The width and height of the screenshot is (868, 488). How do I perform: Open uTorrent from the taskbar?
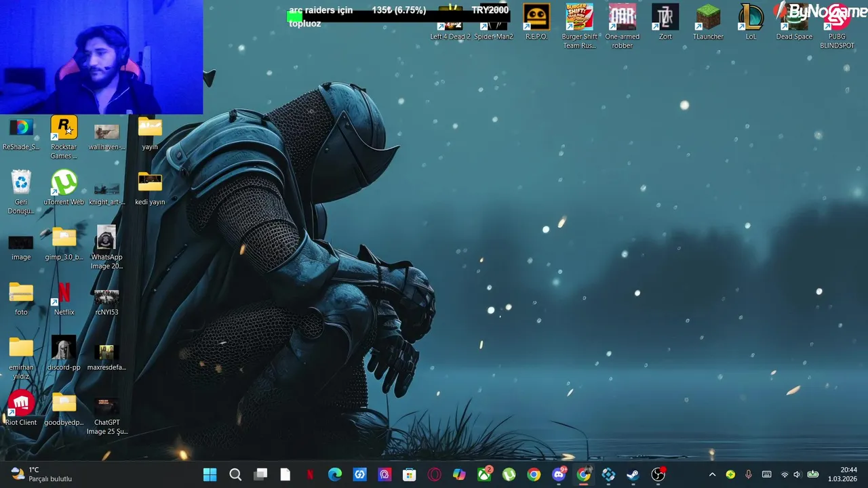click(509, 474)
